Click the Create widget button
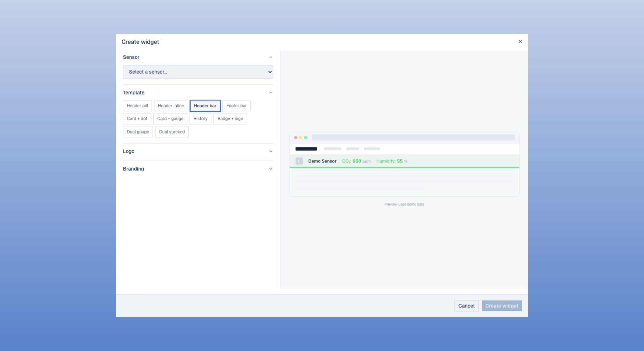Image resolution: width=644 pixels, height=351 pixels. pos(502,306)
